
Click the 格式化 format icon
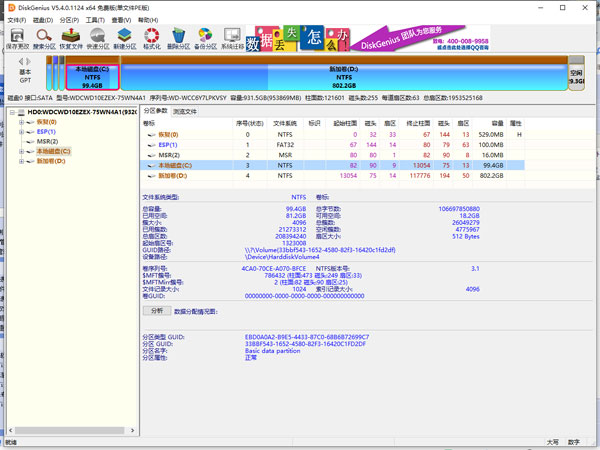pos(152,38)
